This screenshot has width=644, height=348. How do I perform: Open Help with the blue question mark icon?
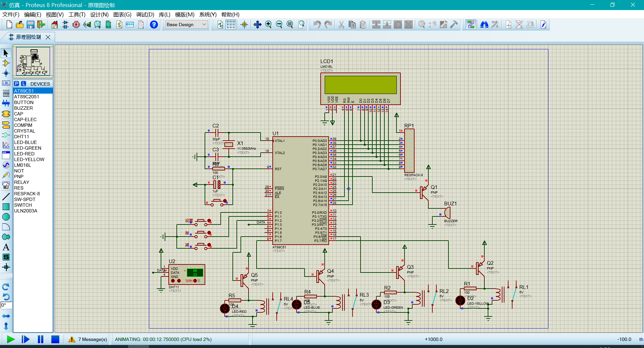[x=154, y=24]
